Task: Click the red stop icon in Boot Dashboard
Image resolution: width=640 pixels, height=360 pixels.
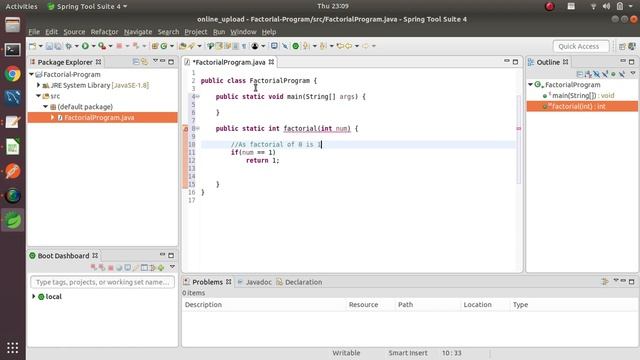Action: (x=110, y=268)
